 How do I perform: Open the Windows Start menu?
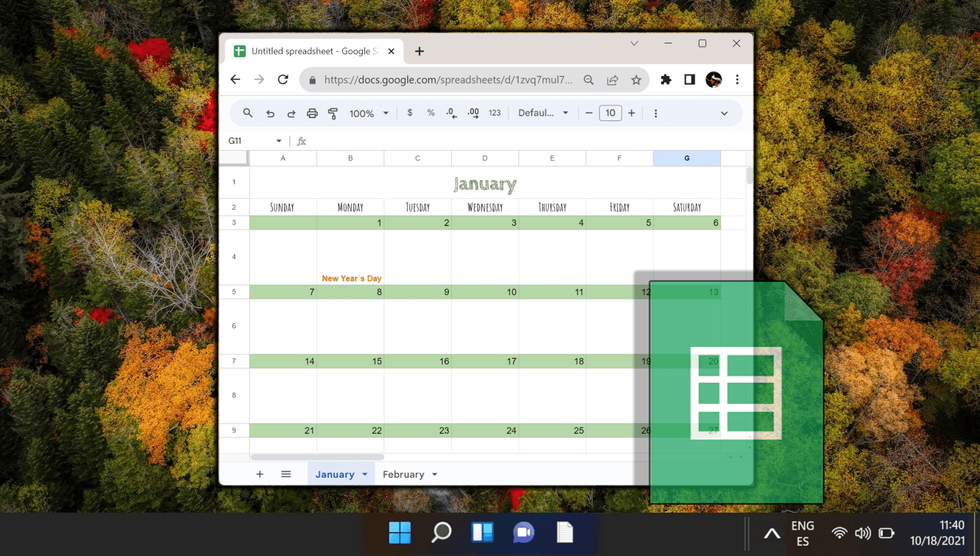coord(400,533)
